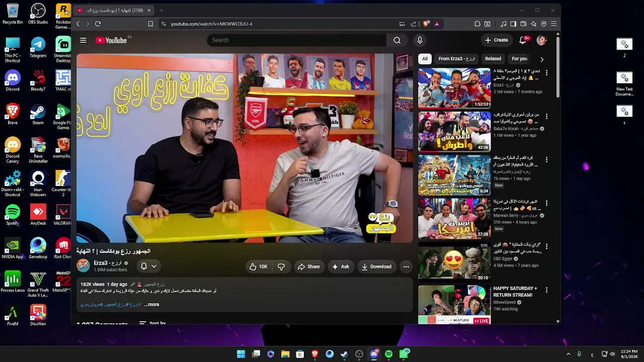Share the video using Share button
The image size is (644, 362).
(x=308, y=266)
